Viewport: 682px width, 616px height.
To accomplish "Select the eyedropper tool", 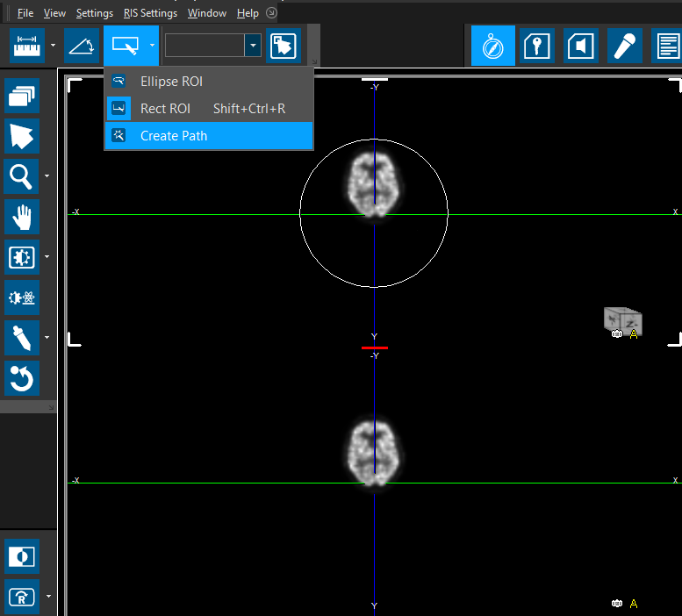I will (x=22, y=338).
